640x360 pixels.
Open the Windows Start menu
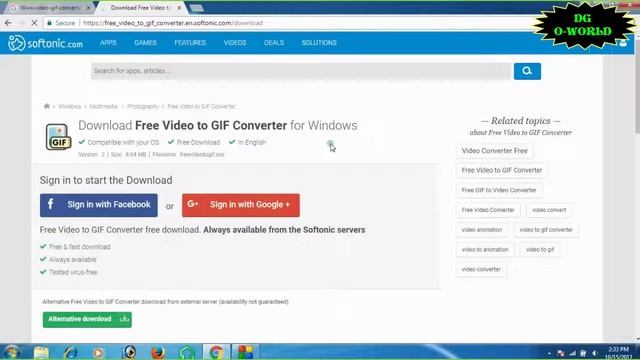12,352
